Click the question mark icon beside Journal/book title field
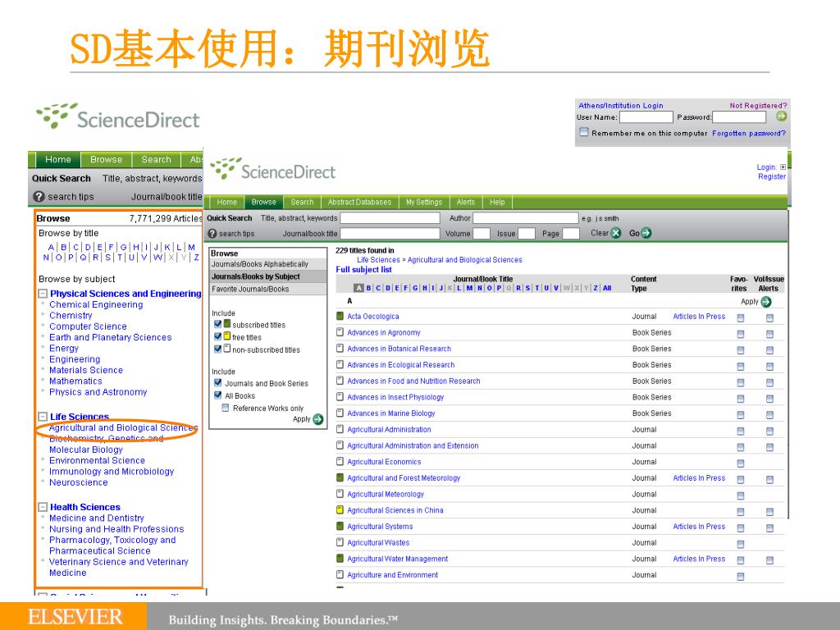840x630 pixels. pyautogui.click(x=212, y=234)
